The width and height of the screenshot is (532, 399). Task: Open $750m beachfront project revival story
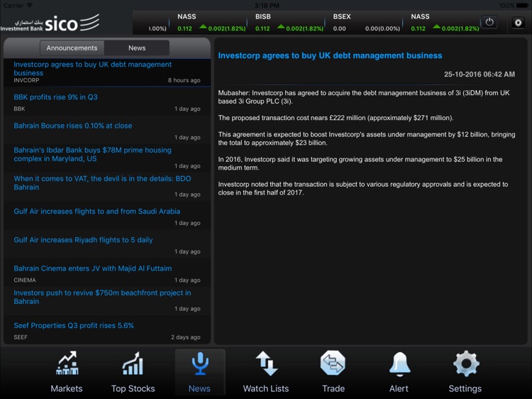coord(107,301)
